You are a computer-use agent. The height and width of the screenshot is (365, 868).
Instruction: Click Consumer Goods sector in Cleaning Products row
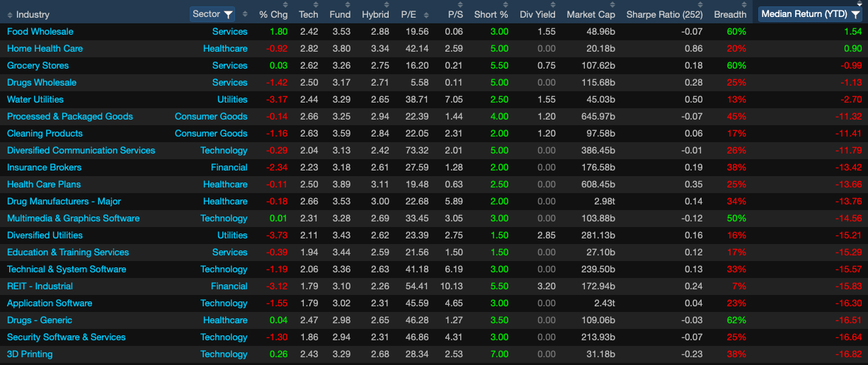coord(211,134)
